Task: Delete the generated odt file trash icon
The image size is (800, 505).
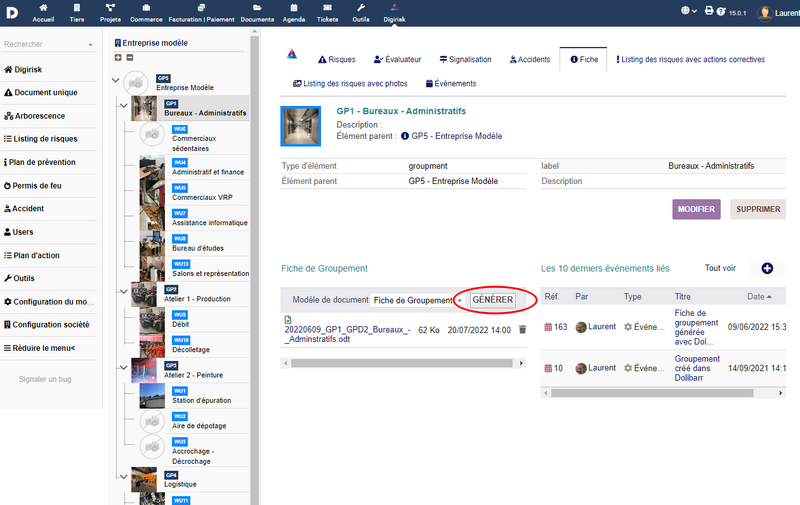Action: tap(522, 330)
